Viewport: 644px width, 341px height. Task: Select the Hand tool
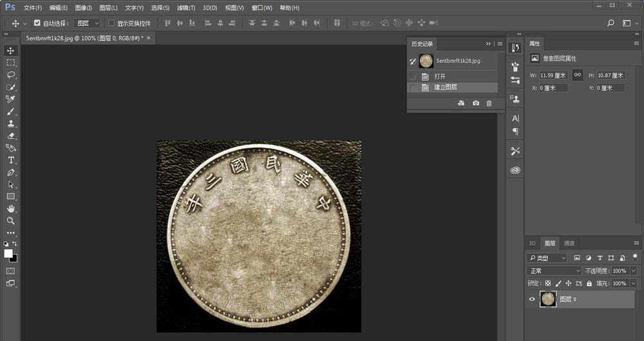point(11,209)
